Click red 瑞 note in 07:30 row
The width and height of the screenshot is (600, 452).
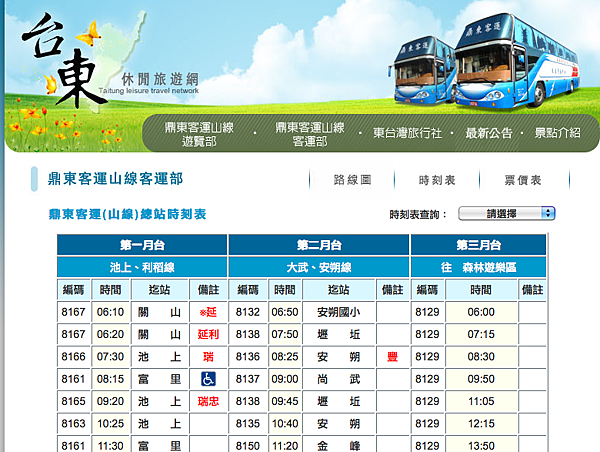[x=208, y=357]
